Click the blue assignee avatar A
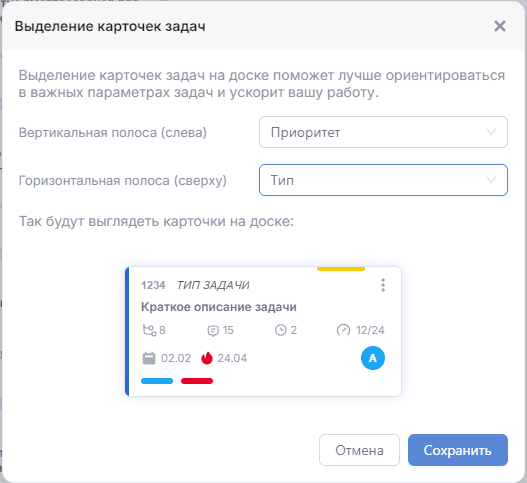Screen dimensions: 527x483 pyautogui.click(x=373, y=358)
